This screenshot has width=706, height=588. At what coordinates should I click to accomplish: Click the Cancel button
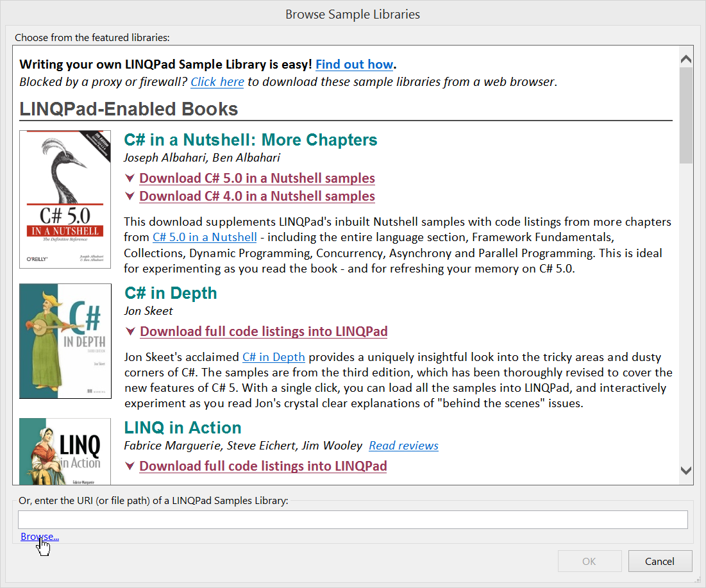[660, 561]
